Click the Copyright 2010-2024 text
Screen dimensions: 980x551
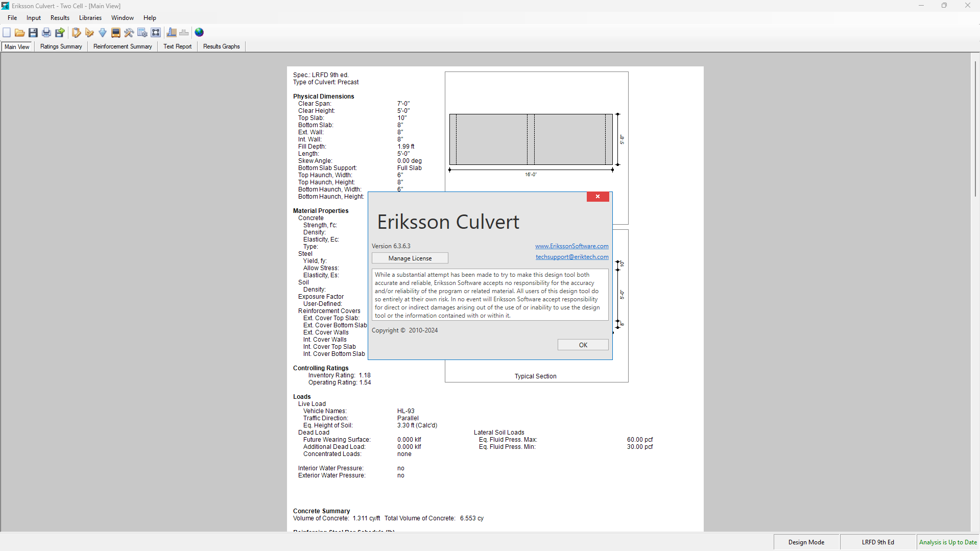coord(404,330)
